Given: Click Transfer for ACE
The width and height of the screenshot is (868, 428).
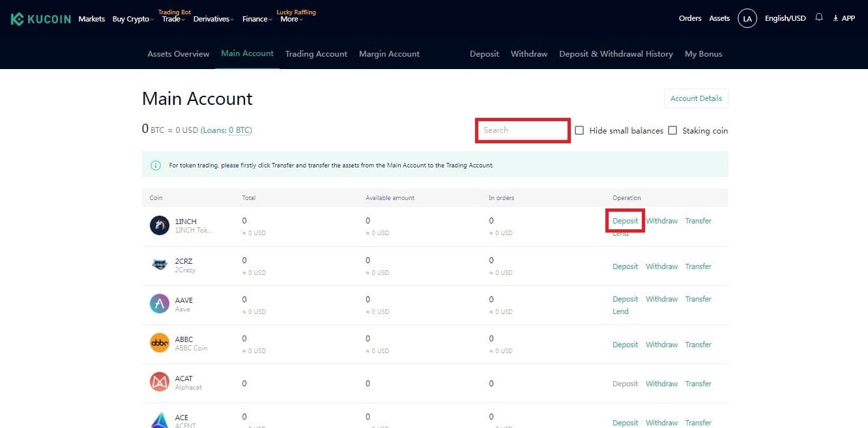Looking at the screenshot, I should click(x=699, y=423).
